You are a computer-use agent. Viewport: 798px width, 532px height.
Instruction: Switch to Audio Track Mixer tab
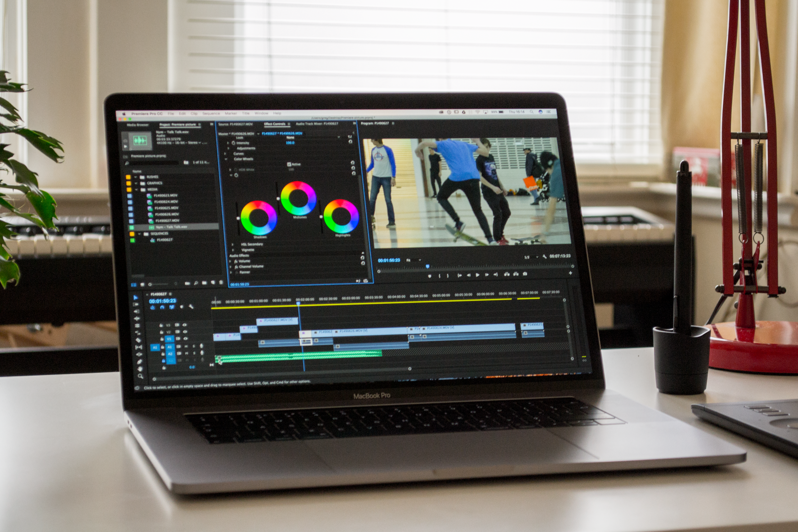point(317,124)
